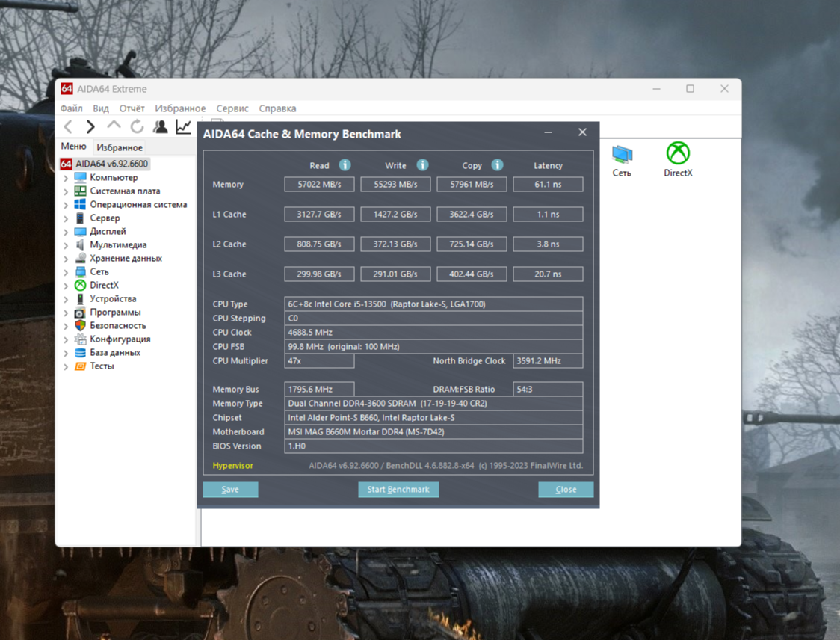Click the Системная плата icon in tree
Viewport: 840px width, 640px height.
pyautogui.click(x=81, y=191)
